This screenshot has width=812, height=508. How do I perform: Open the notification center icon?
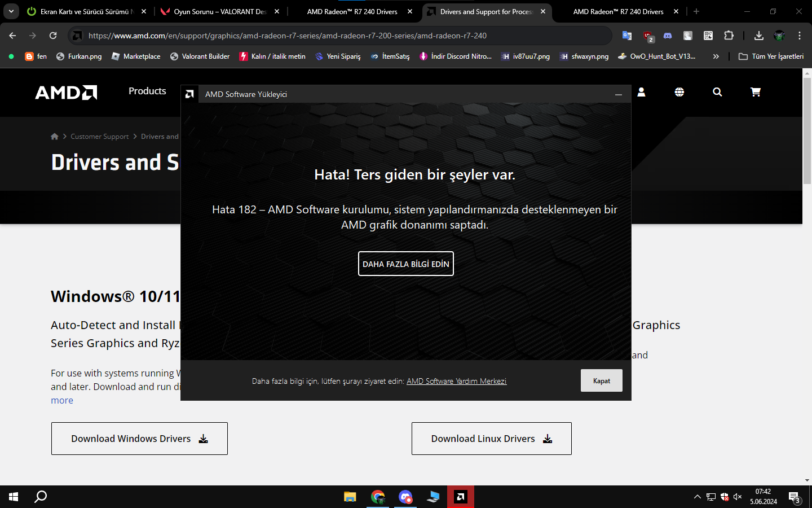[x=795, y=497]
